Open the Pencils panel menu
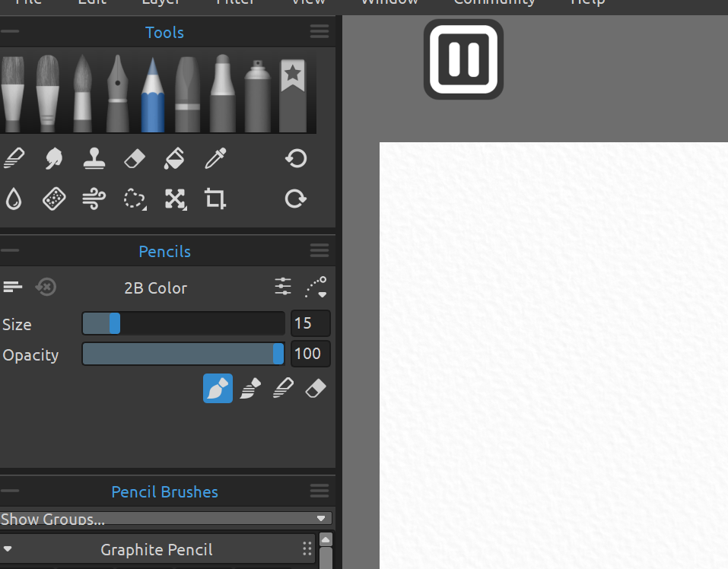Viewport: 728px width, 569px height. click(319, 250)
